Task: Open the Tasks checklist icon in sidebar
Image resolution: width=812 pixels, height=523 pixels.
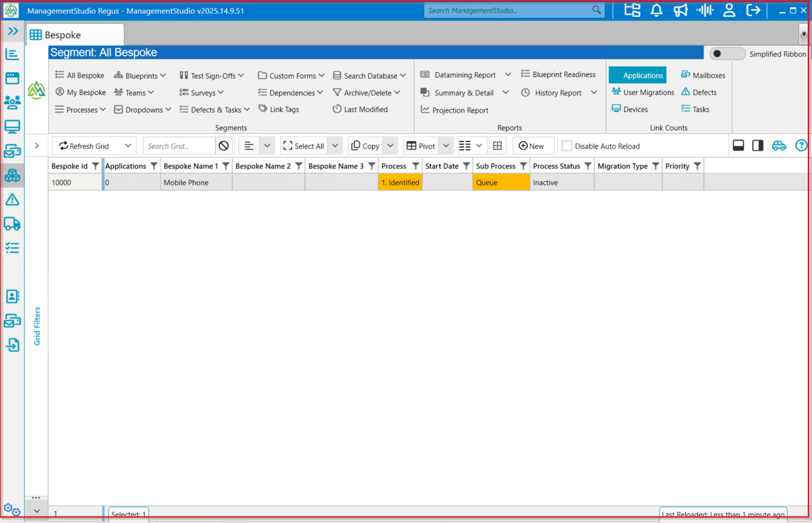Action: 12,248
